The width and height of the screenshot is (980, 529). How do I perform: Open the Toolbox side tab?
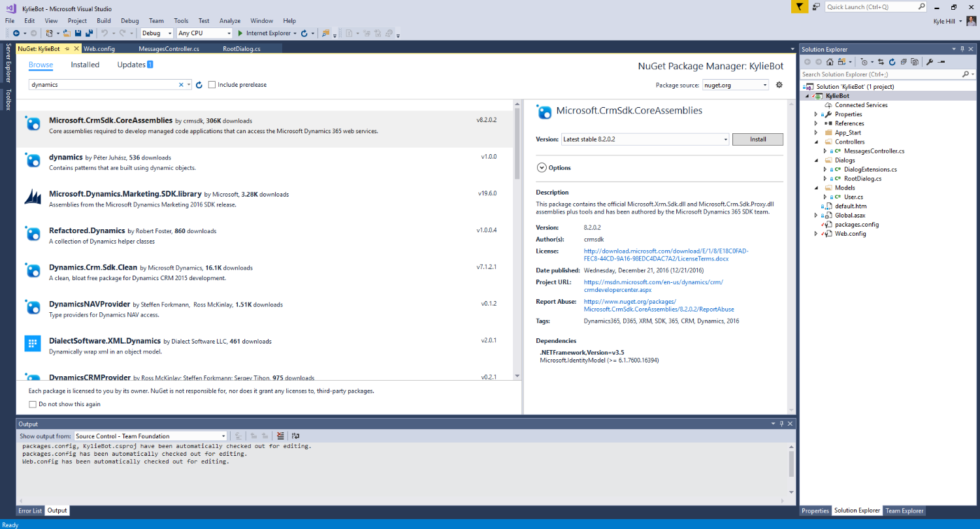pyautogui.click(x=8, y=99)
